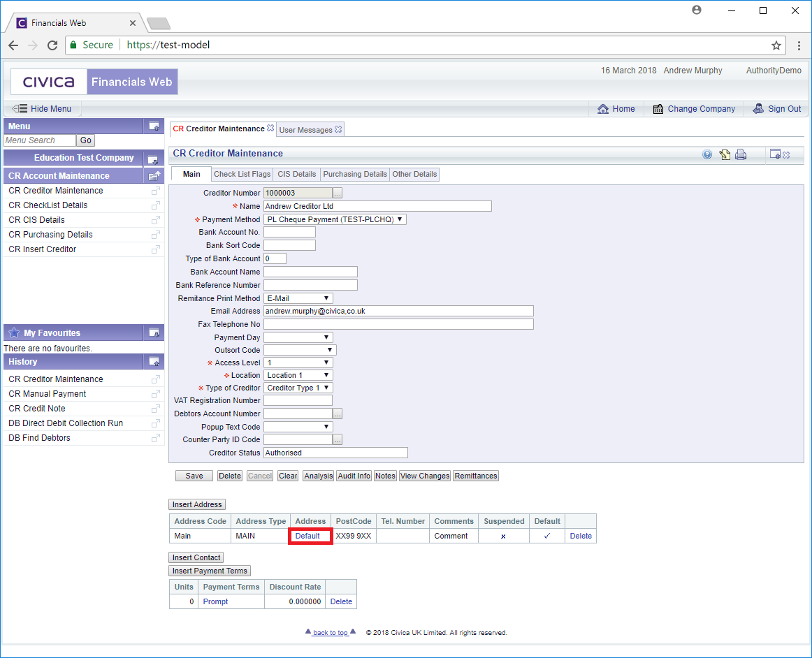The height and width of the screenshot is (658, 812).
Task: Click the Change Company link
Action: click(x=694, y=109)
